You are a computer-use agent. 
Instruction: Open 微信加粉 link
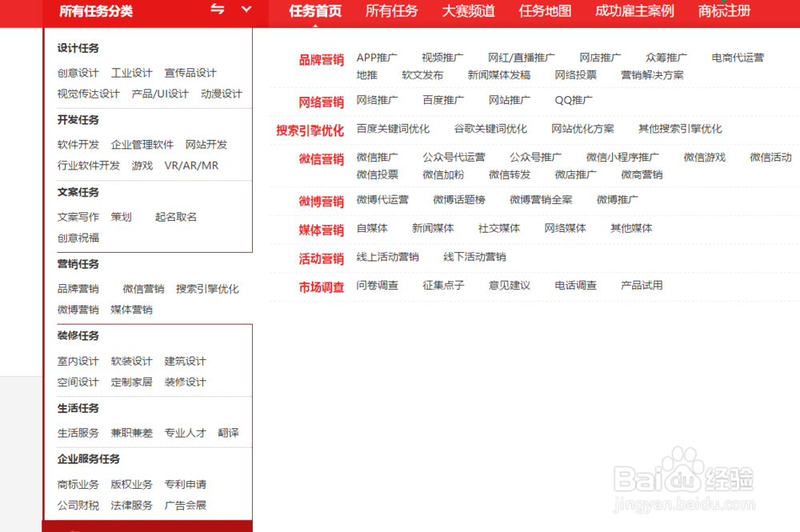point(443,174)
